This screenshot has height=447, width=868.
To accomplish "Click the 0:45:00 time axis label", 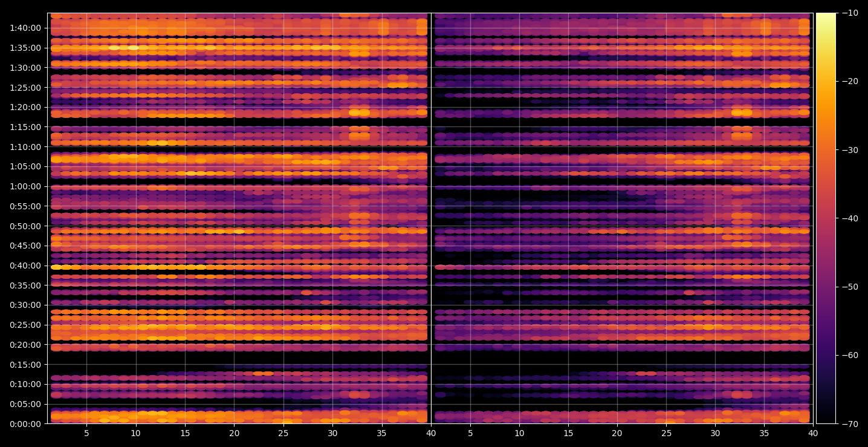I will (25, 246).
